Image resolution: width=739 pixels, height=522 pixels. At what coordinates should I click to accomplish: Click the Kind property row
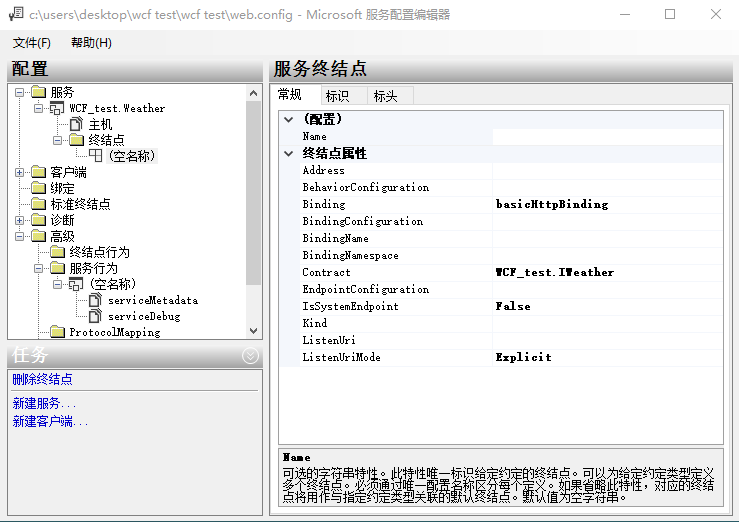tap(511, 323)
